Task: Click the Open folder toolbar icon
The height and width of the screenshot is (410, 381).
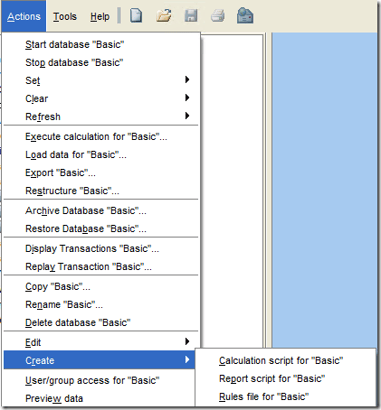Action: 164,16
